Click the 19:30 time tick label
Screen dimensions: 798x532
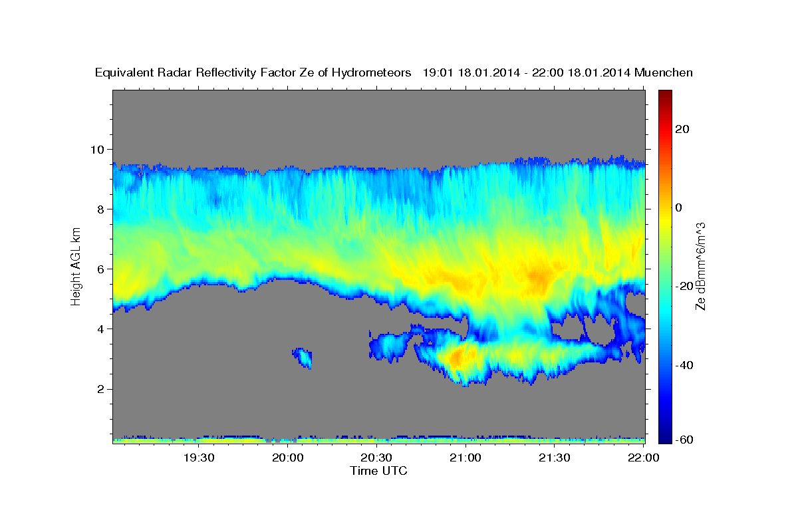[198, 458]
